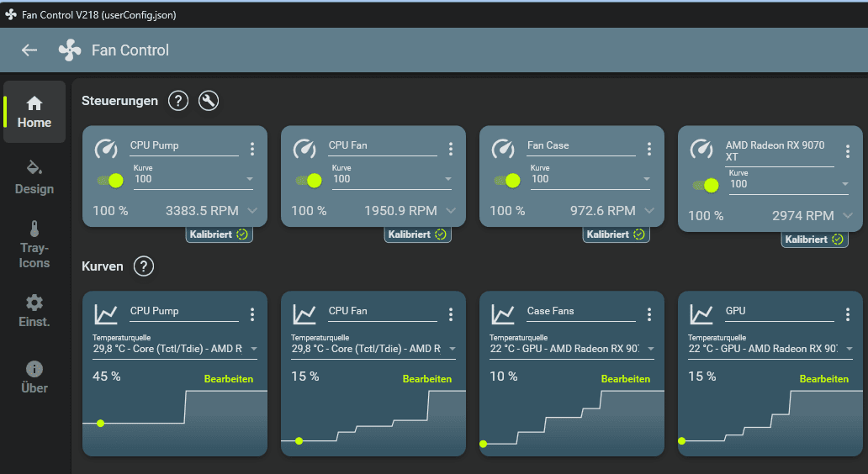The image size is (868, 474).
Task: Click the graph icon on the Case Fans curve card
Action: coord(503,314)
